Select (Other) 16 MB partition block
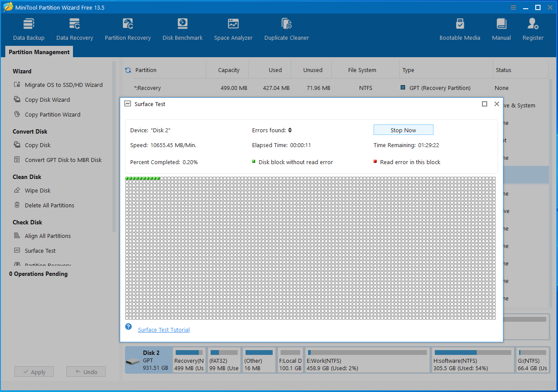 tap(259, 360)
